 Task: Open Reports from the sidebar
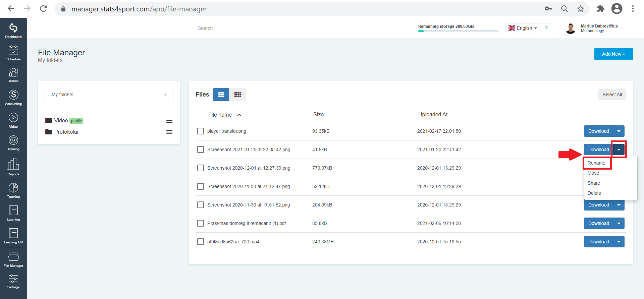tap(13, 167)
